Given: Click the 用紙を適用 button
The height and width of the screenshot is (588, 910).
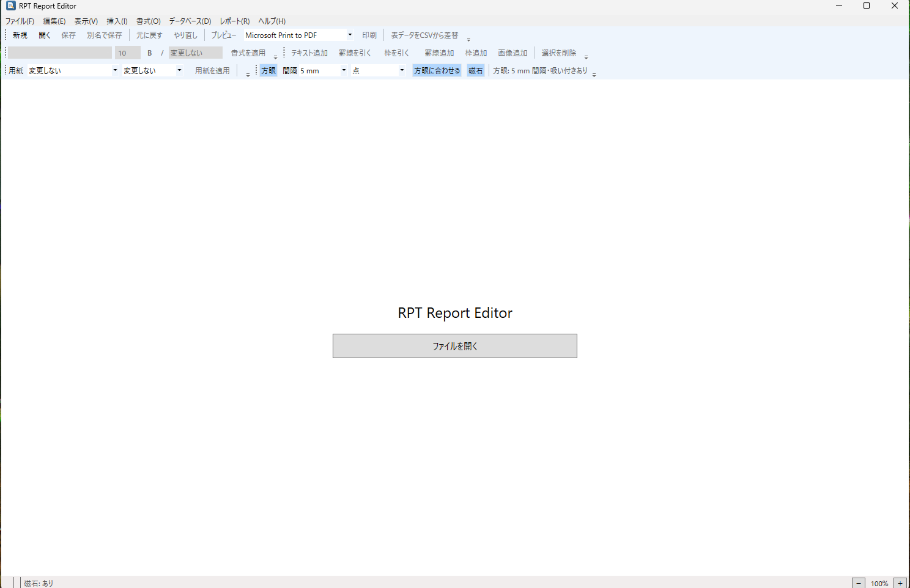Looking at the screenshot, I should (x=212, y=71).
